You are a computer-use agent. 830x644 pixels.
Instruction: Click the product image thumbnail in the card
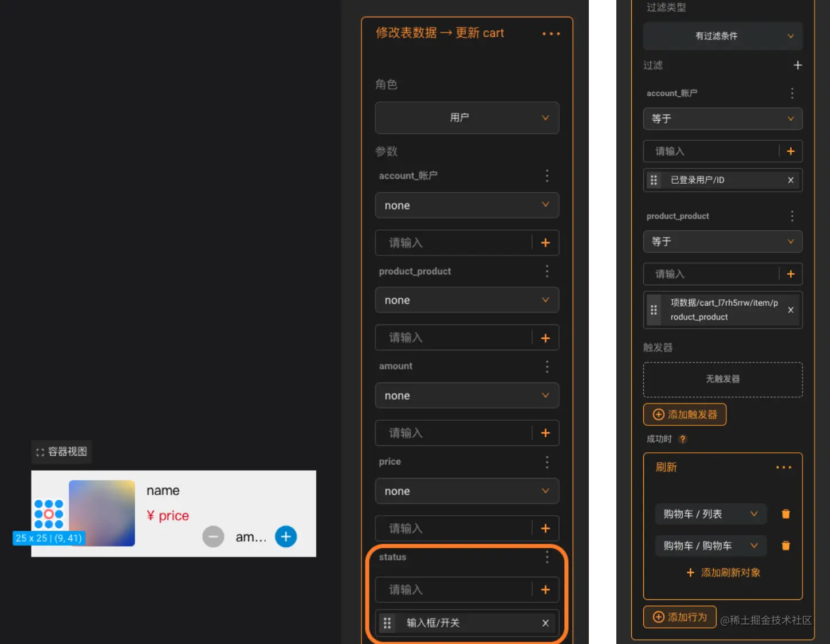[102, 513]
